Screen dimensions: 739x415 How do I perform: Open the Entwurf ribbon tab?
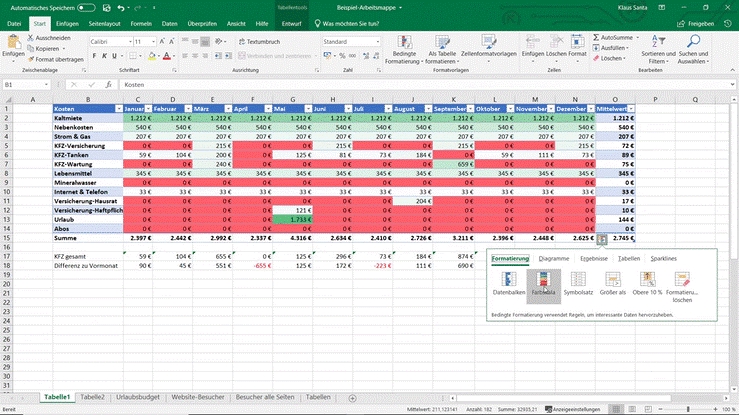291,24
